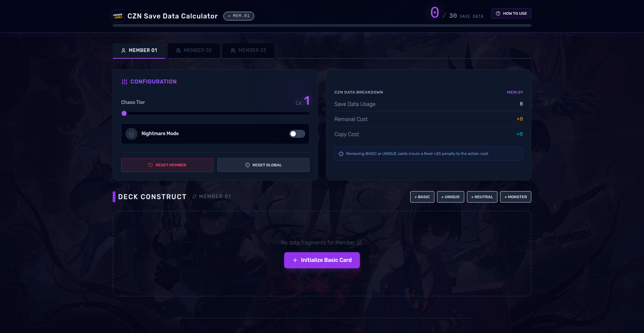Add a Basic card to deck
This screenshot has width=644, height=333.
[422, 197]
